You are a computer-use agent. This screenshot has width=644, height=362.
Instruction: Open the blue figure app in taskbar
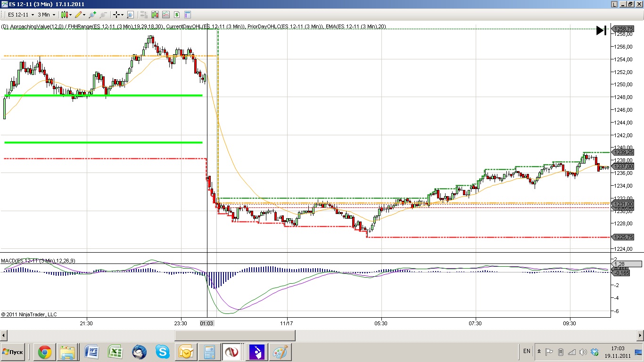coord(256,352)
